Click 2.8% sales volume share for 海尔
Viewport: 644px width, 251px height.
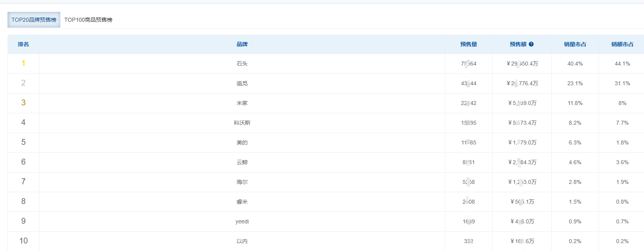[x=575, y=182]
